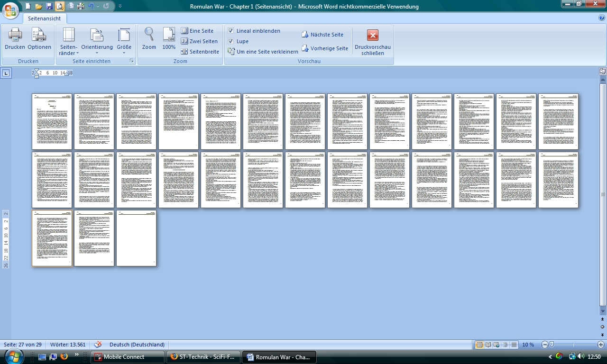Go to Nächste Seite
The height and width of the screenshot is (364, 607).
(322, 35)
